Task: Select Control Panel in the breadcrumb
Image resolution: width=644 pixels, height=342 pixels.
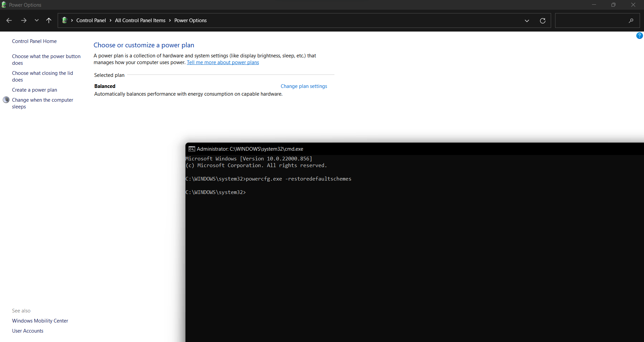Action: [91, 20]
